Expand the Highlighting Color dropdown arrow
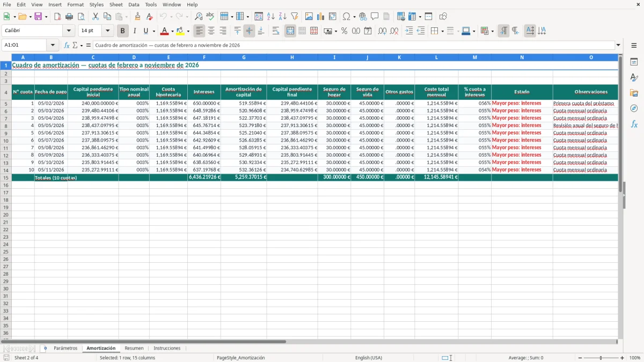The image size is (644, 362). click(188, 31)
